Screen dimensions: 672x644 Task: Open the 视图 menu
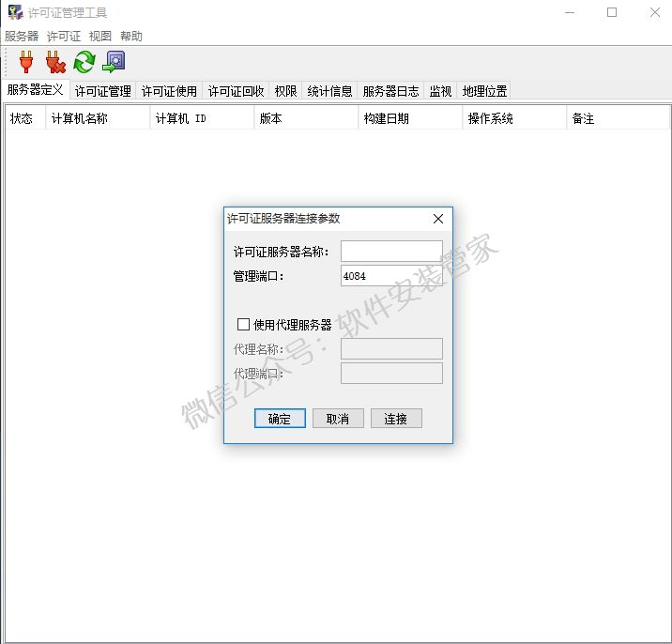point(100,37)
